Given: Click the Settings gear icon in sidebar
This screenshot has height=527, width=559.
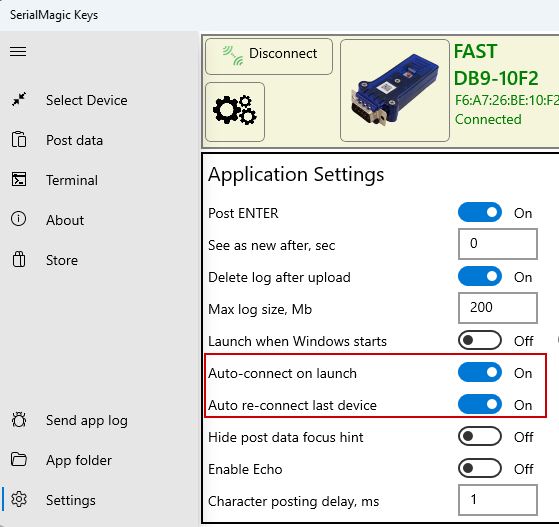Looking at the screenshot, I should tap(19, 499).
